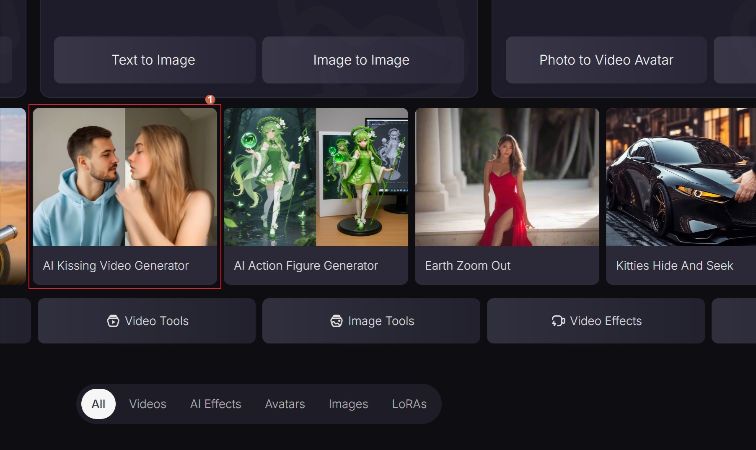
Task: Switch to the AI Effects filter tab
Action: tap(216, 404)
